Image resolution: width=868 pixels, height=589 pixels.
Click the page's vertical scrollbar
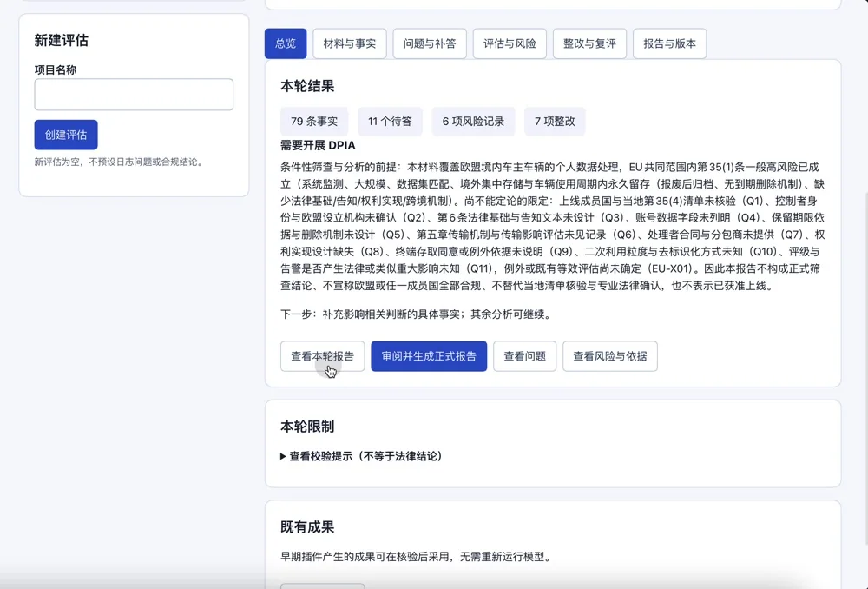(865, 368)
